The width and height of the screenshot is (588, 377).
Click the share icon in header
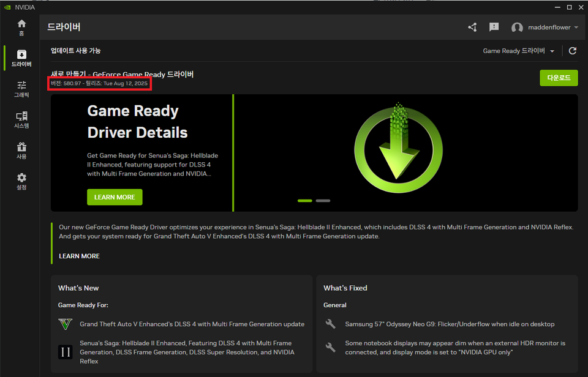tap(472, 27)
